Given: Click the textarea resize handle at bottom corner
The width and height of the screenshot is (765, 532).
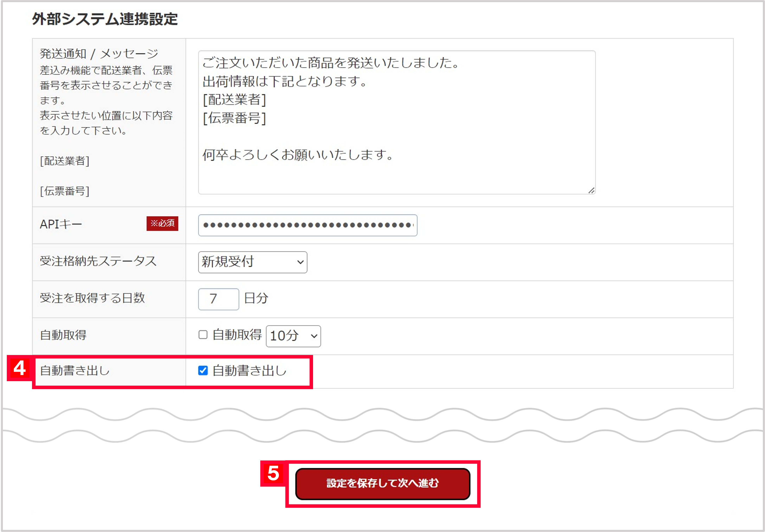Looking at the screenshot, I should click(x=591, y=191).
